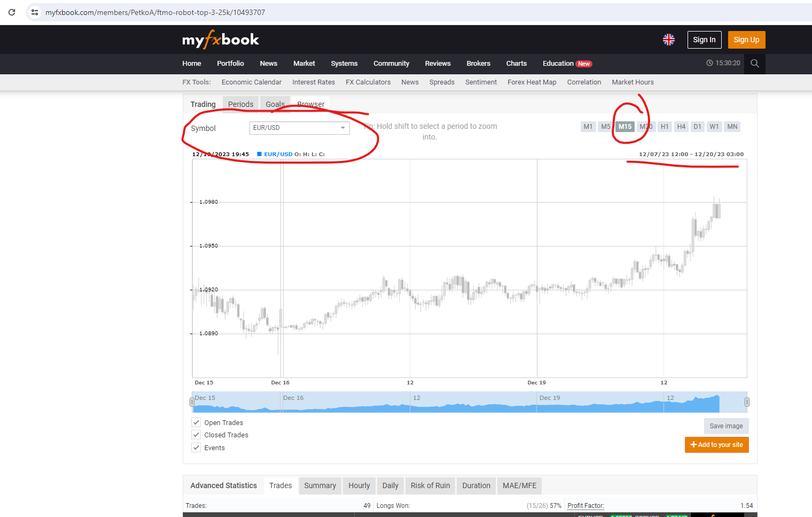Toggle Closed Trades checkbox
The image size is (812, 517).
click(196, 435)
